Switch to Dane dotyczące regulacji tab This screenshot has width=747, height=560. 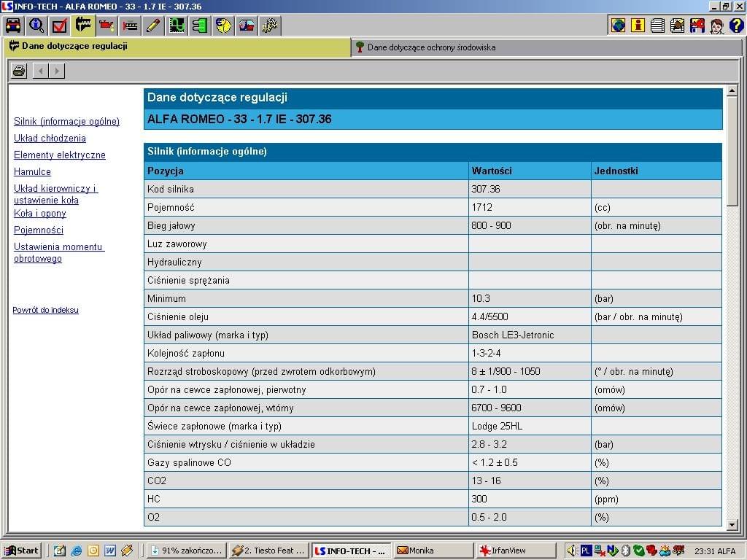(179, 47)
